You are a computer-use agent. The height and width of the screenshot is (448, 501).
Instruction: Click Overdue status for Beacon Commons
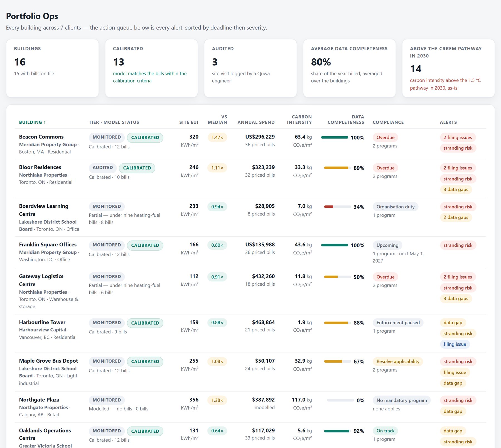pyautogui.click(x=385, y=137)
